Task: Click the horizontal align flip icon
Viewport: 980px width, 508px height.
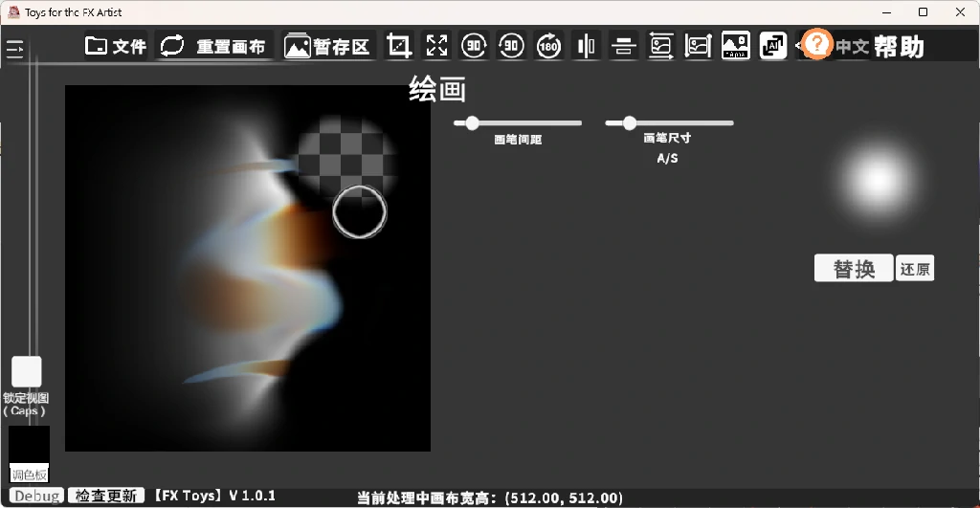Action: [x=623, y=46]
